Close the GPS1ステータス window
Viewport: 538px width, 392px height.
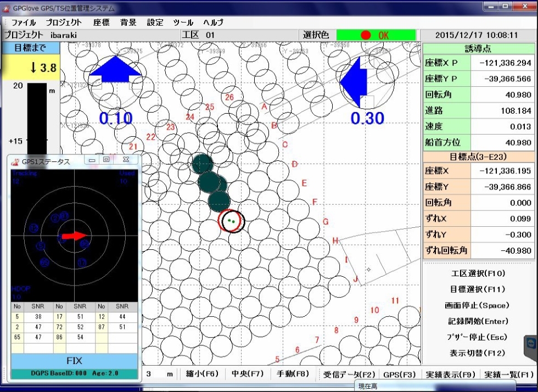tap(126, 159)
